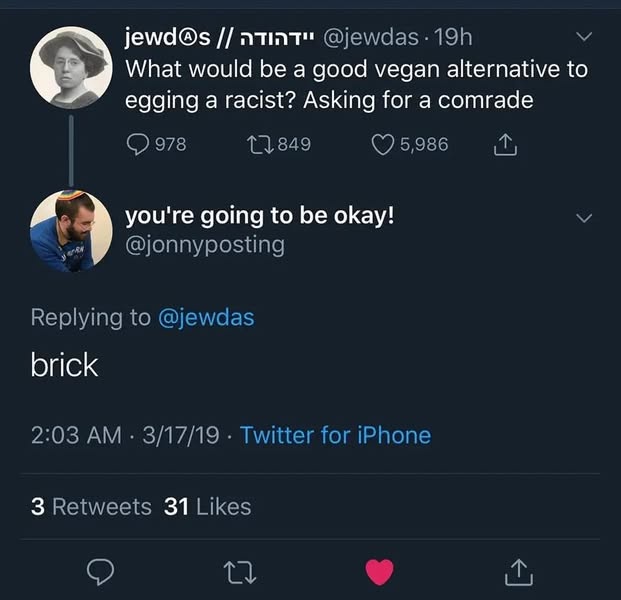621x600 pixels.
Task: Show the 3 Retweets list
Action: point(91,507)
